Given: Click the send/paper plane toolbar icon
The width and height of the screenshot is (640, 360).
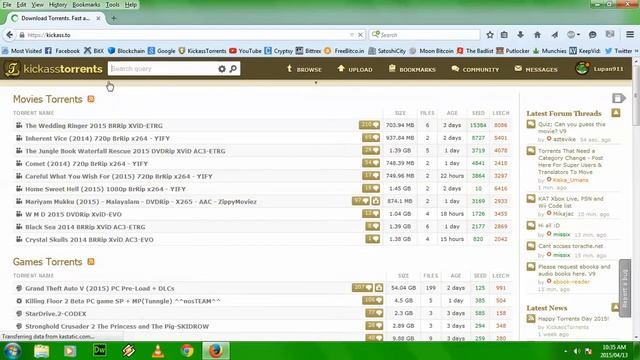Looking at the screenshot, I should 555,35.
